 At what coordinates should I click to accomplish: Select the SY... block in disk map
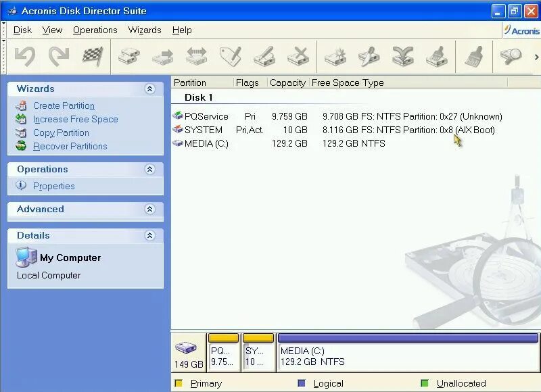click(x=258, y=352)
